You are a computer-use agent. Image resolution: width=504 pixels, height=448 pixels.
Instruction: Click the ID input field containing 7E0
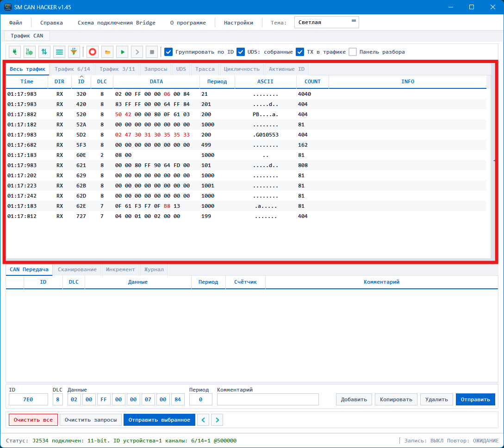pyautogui.click(x=28, y=399)
